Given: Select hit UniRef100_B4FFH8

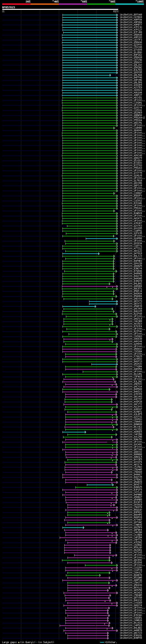Looking at the screenshot, I should (131, 77).
